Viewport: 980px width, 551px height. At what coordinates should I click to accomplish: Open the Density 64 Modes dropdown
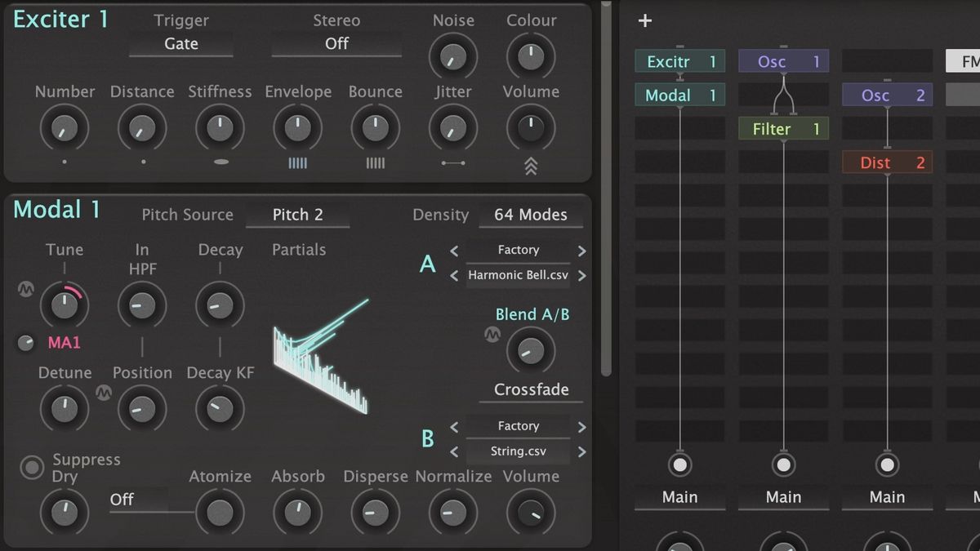[x=531, y=215]
